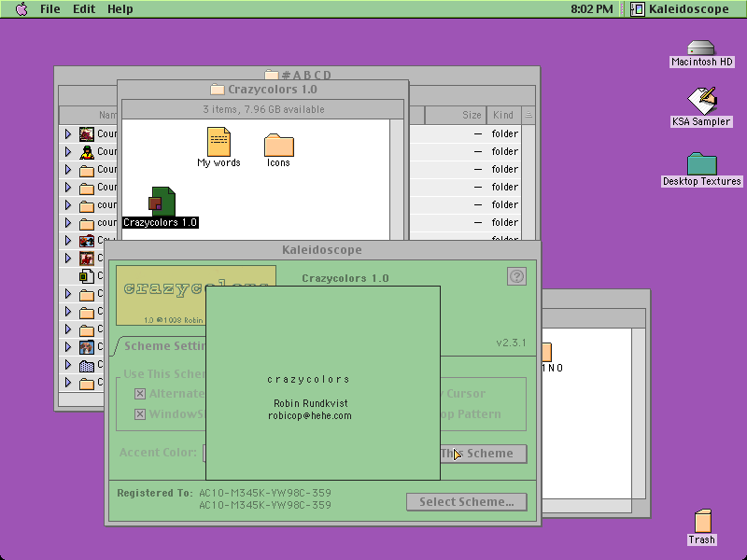747x560 pixels.
Task: Click the 'v2.3.1' version label
Action: [x=511, y=343]
